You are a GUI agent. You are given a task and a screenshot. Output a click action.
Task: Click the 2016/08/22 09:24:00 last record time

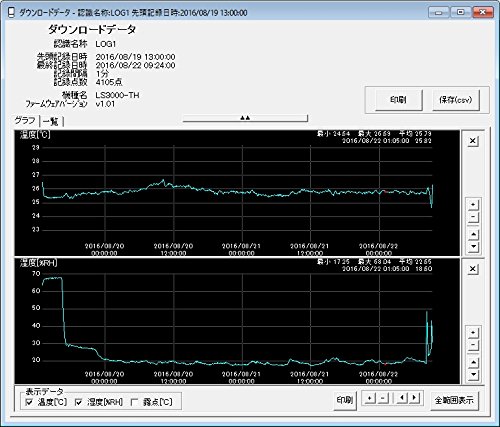[x=135, y=65]
